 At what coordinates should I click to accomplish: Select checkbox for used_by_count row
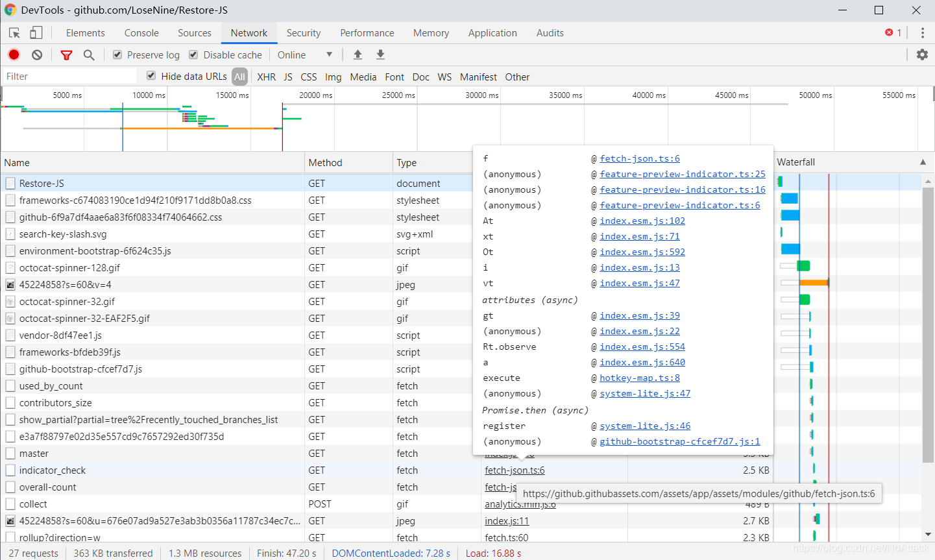[x=10, y=386]
